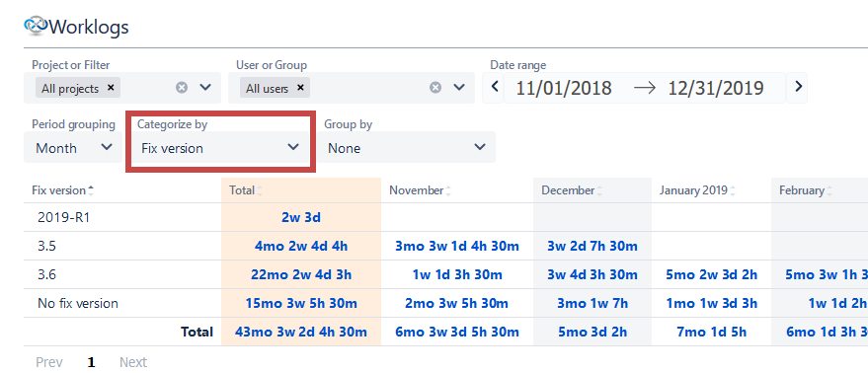The width and height of the screenshot is (868, 373).
Task: Open 3.5 December 3w 2d 7h 30m
Action: point(592,247)
